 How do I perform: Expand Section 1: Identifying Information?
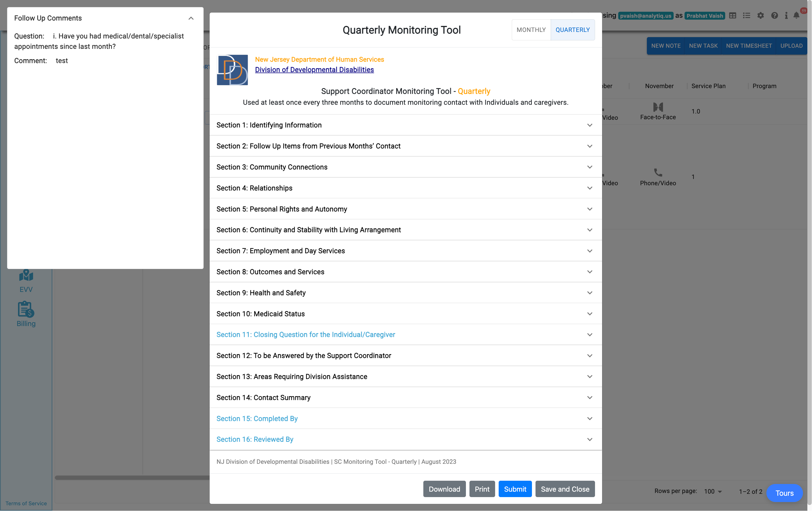405,125
